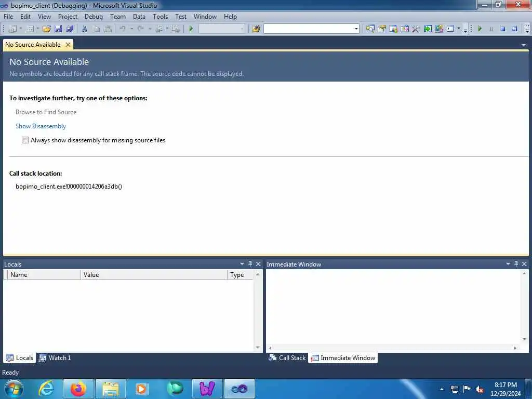The image size is (532, 399).
Task: Select the Immediate Window tab
Action: [343, 358]
